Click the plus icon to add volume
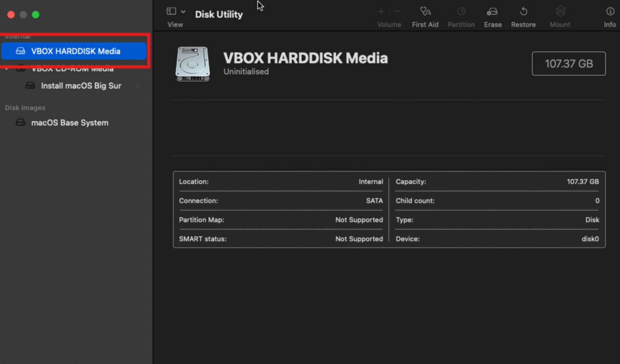Viewport: 620px width, 364px height. point(381,12)
